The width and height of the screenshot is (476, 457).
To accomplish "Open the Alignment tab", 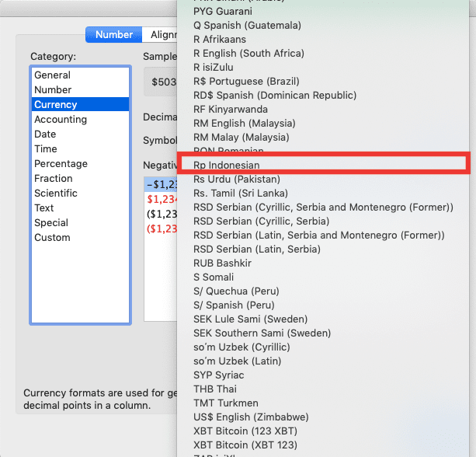I will 160,35.
